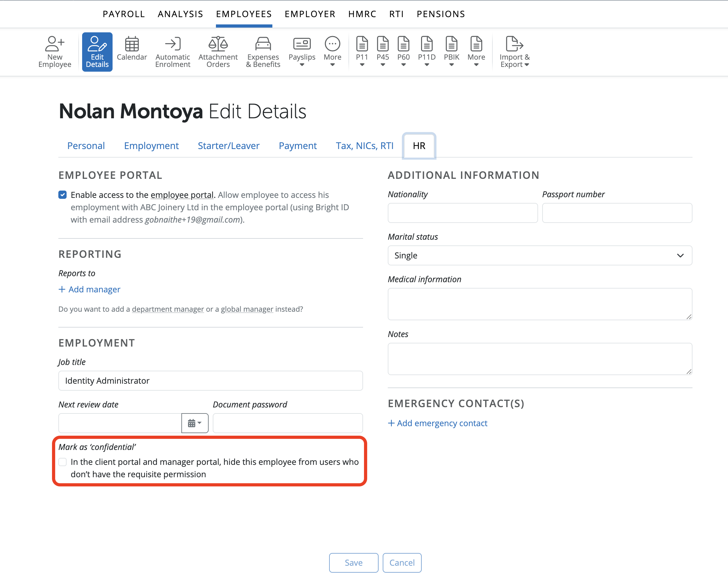
Task: Click the New Employee icon
Action: click(55, 44)
